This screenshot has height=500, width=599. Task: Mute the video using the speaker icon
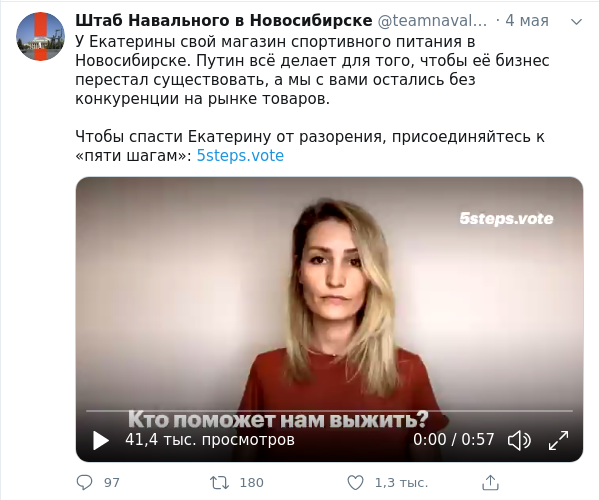point(519,440)
